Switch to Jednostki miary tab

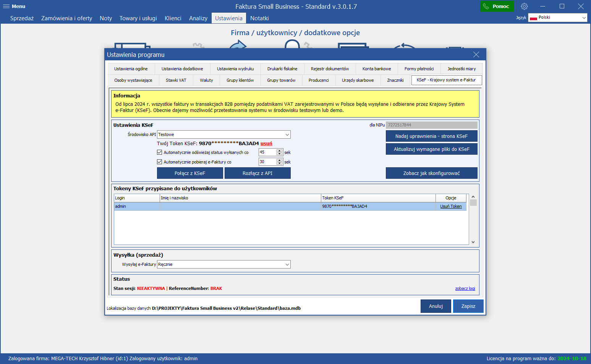tap(461, 69)
